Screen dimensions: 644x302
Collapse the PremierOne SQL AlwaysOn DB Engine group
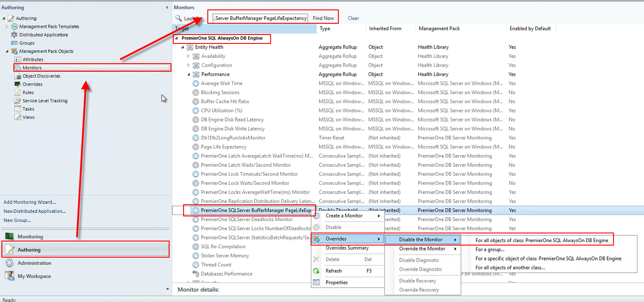176,38
